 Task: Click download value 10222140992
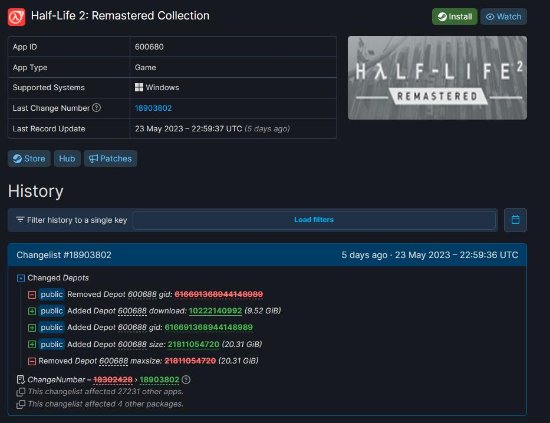[x=215, y=311]
